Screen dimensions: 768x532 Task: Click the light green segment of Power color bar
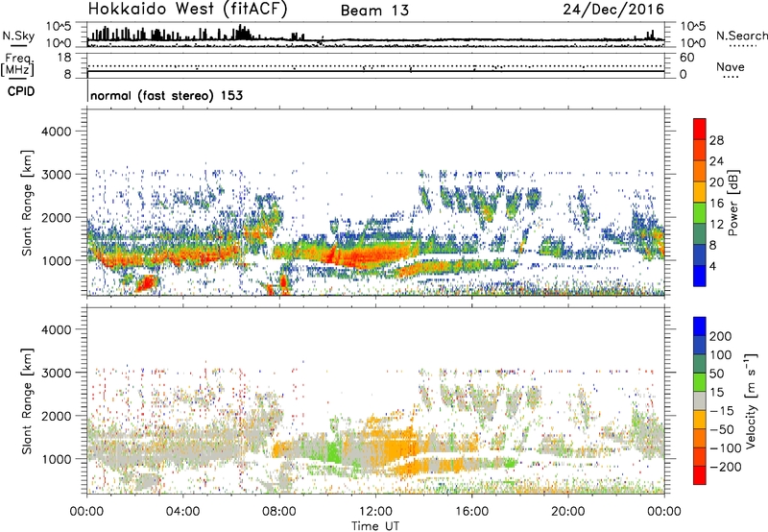point(700,213)
